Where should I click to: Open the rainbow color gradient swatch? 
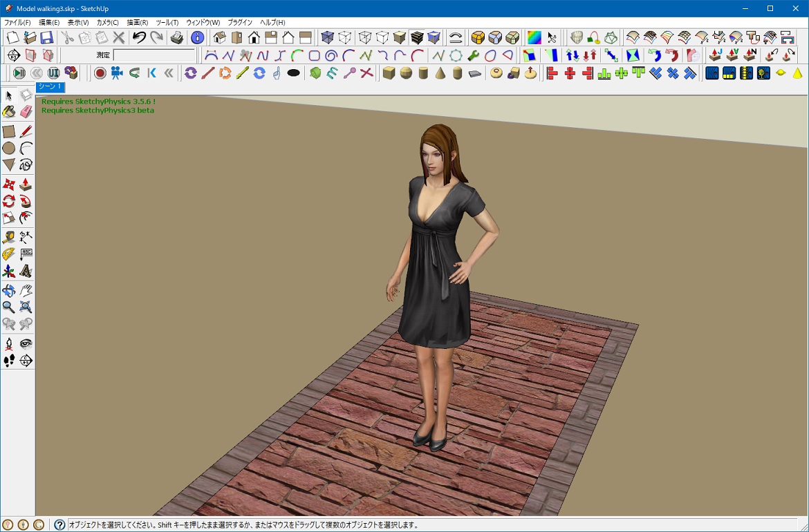coord(534,37)
